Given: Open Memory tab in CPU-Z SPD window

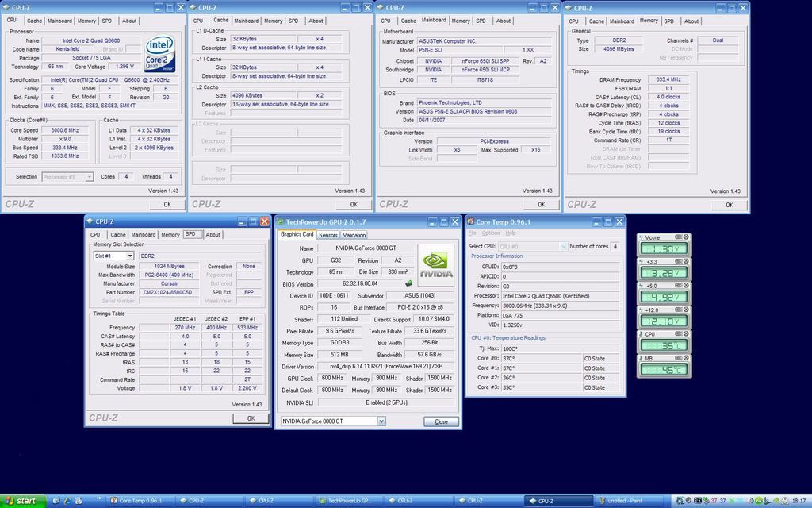Looking at the screenshot, I should (x=170, y=235).
